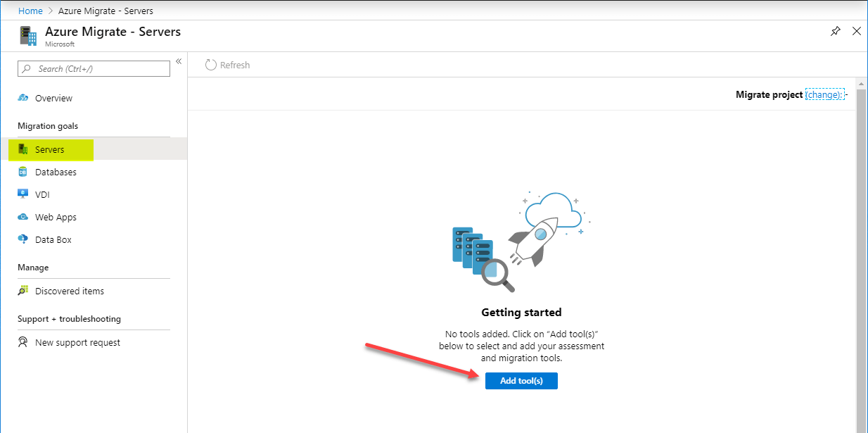Click the Discovered items icon
The width and height of the screenshot is (868, 433).
tap(23, 291)
